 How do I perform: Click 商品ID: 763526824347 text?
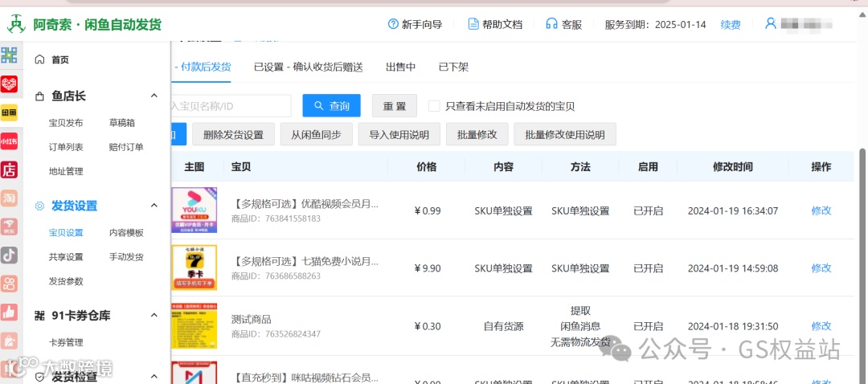click(276, 333)
